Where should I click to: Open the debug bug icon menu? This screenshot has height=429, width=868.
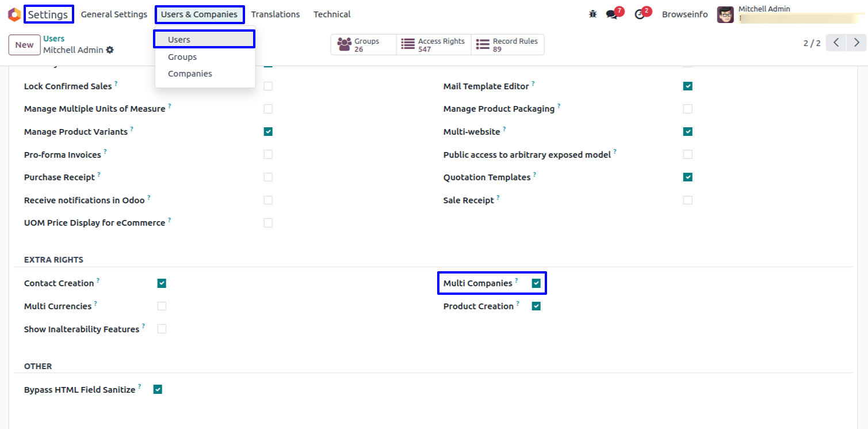(592, 14)
